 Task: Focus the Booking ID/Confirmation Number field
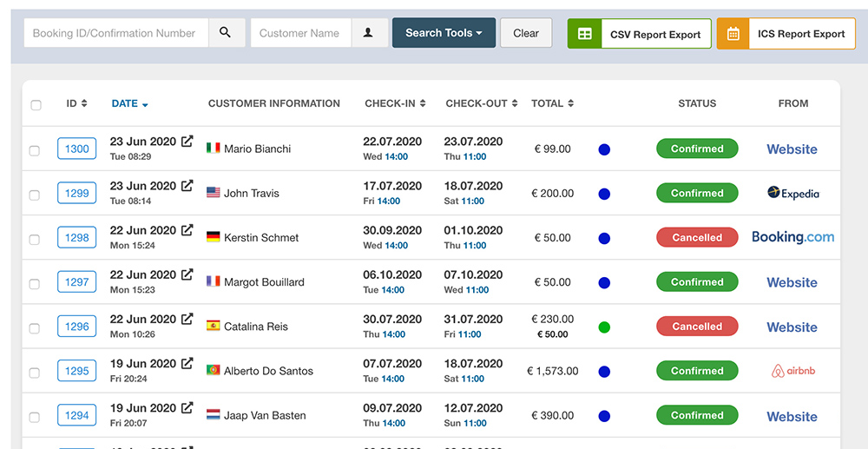[x=116, y=33]
